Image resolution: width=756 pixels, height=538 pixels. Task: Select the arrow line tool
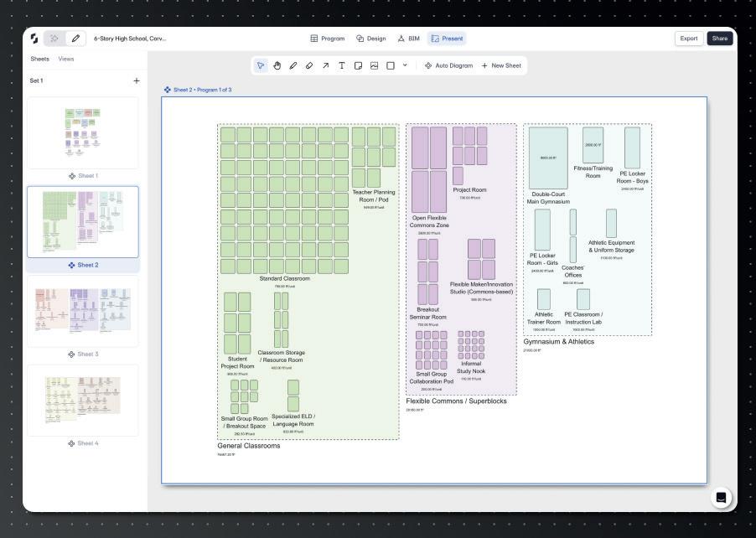click(x=325, y=65)
